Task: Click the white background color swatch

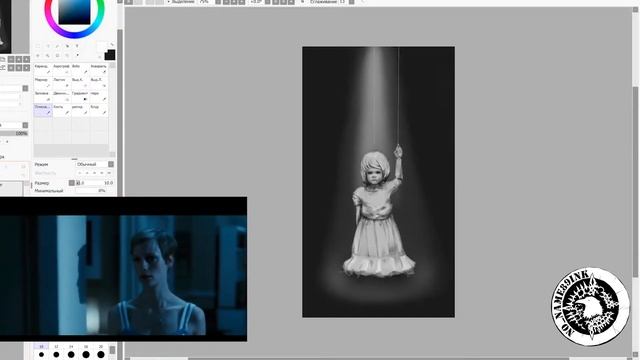Action: tap(101, 48)
